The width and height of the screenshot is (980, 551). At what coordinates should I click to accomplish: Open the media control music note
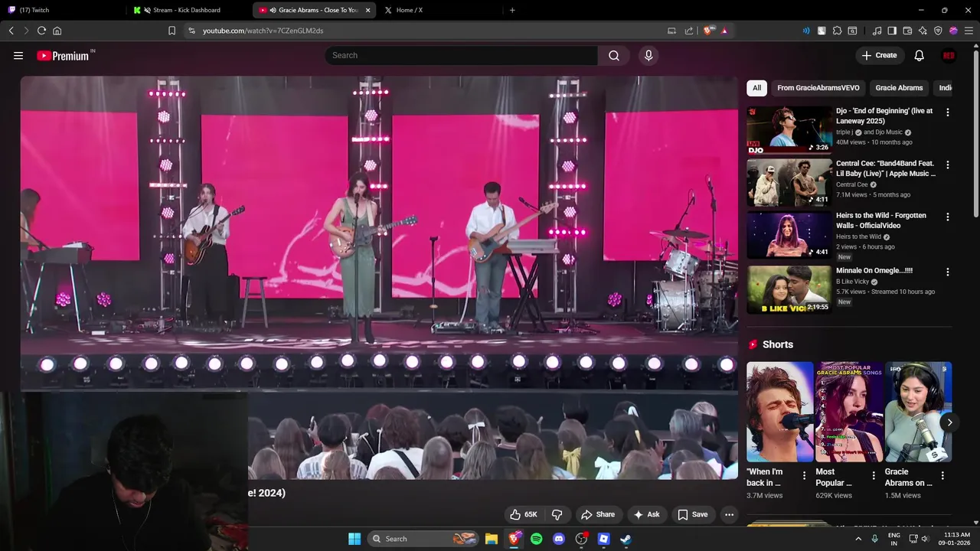coord(877,31)
